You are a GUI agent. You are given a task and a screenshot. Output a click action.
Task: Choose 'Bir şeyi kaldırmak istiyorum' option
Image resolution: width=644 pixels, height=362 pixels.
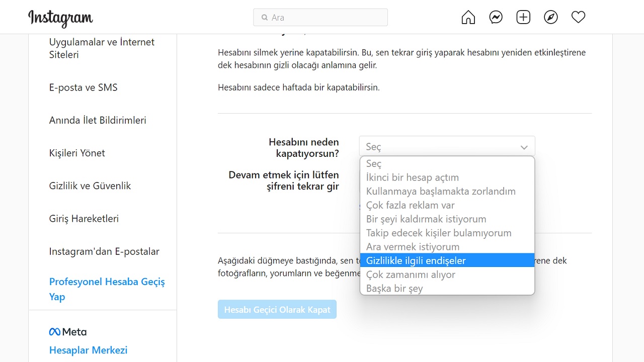pos(447,219)
